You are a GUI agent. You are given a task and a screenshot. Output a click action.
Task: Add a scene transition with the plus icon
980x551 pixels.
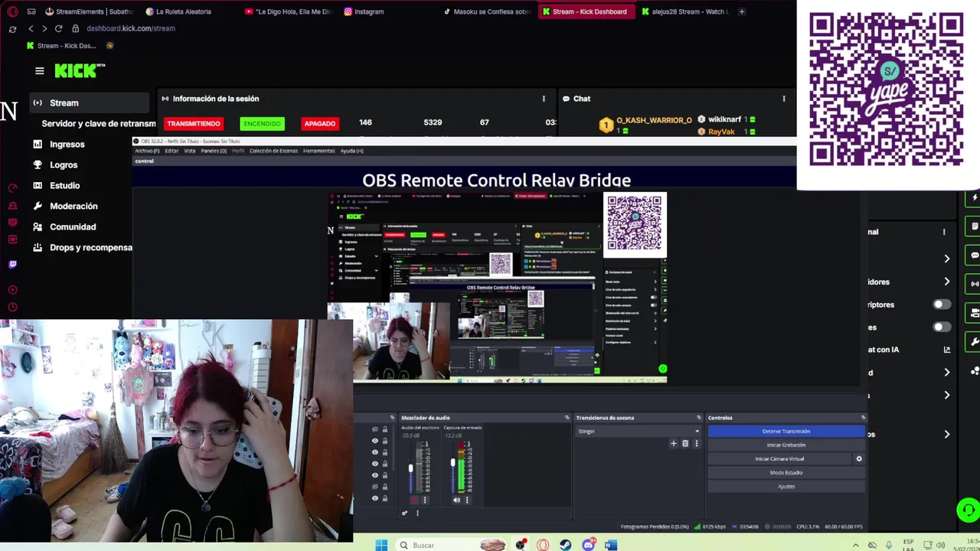674,443
